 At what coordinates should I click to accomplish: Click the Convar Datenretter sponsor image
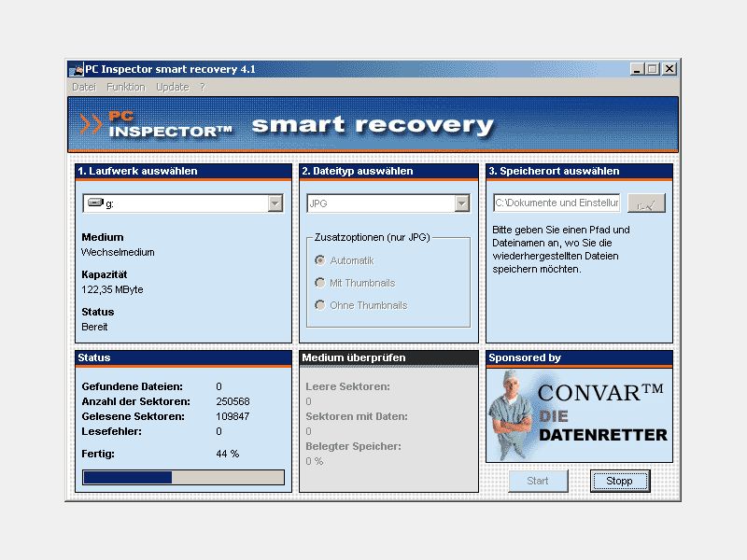[x=579, y=415]
